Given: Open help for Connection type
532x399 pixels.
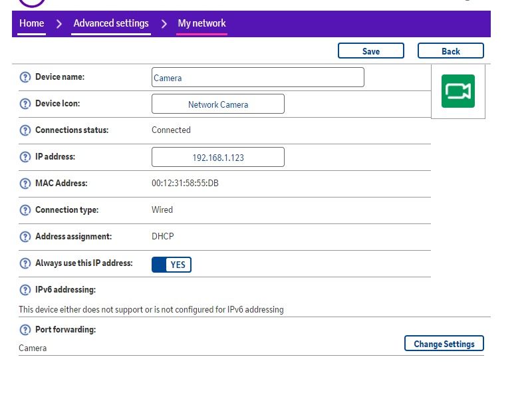Looking at the screenshot, I should (x=25, y=210).
